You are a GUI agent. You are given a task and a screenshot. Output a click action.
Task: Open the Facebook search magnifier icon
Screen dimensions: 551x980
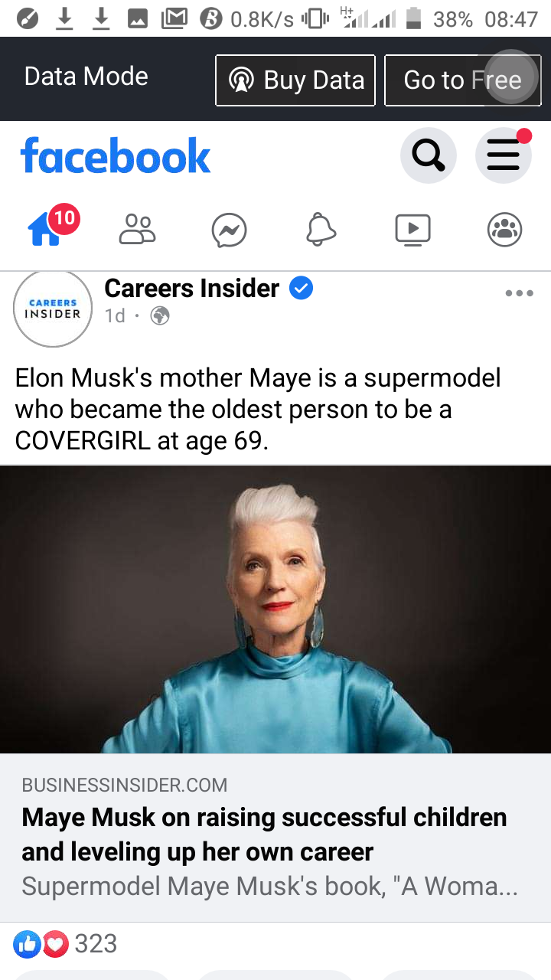coord(429,156)
